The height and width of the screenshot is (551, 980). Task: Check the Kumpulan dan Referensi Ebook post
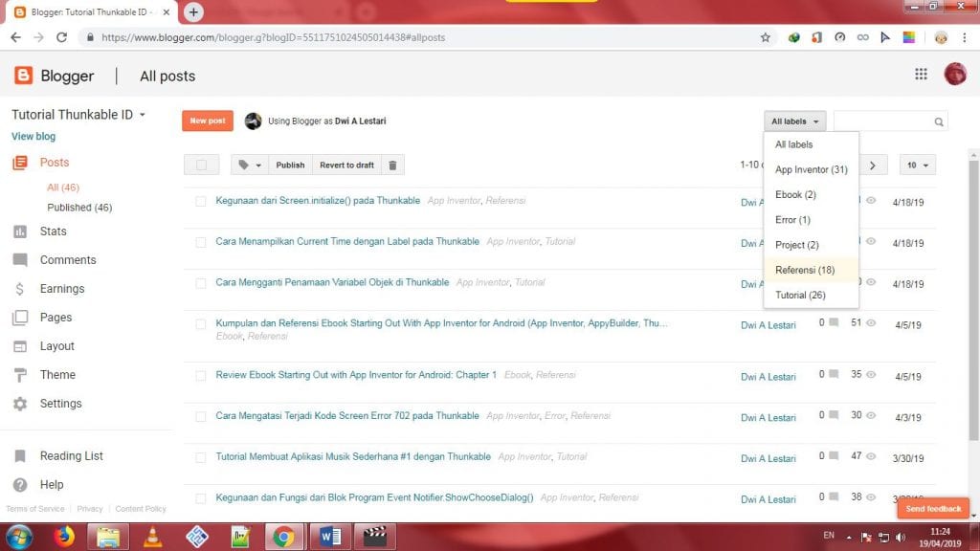coord(201,324)
